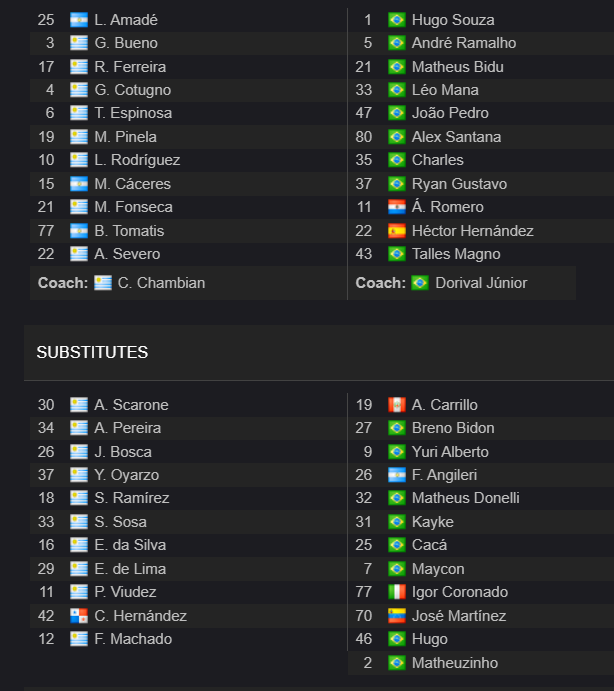Click Peru flag next to A. Carrillo
614x691 pixels.
coord(397,405)
